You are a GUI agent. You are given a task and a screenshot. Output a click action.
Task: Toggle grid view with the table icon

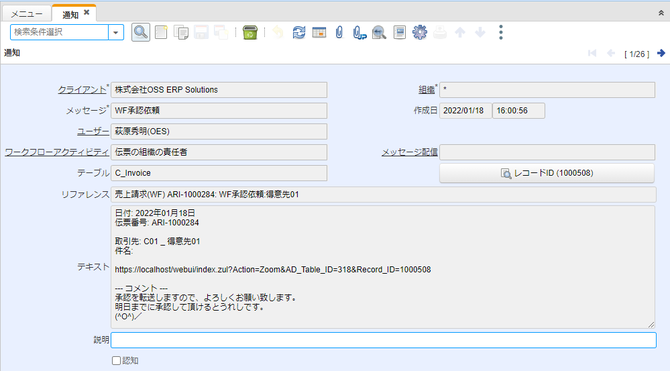click(319, 32)
